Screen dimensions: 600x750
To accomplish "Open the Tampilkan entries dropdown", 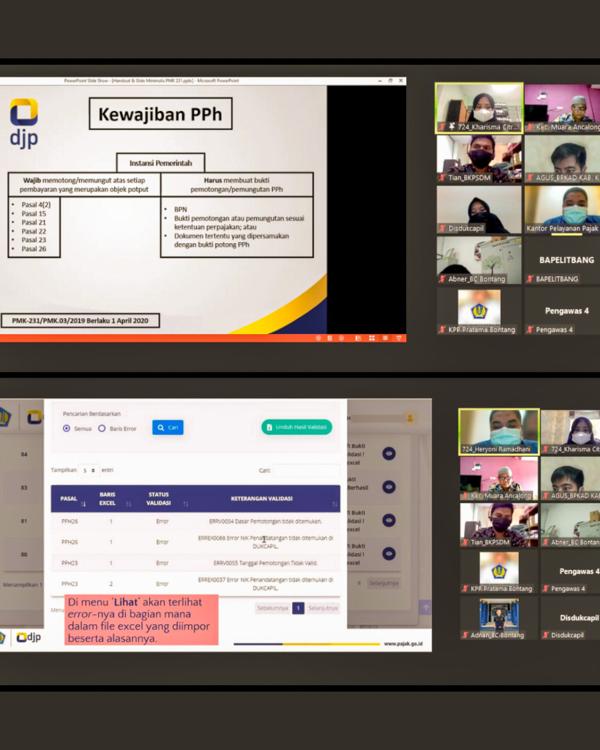I will coord(90,469).
